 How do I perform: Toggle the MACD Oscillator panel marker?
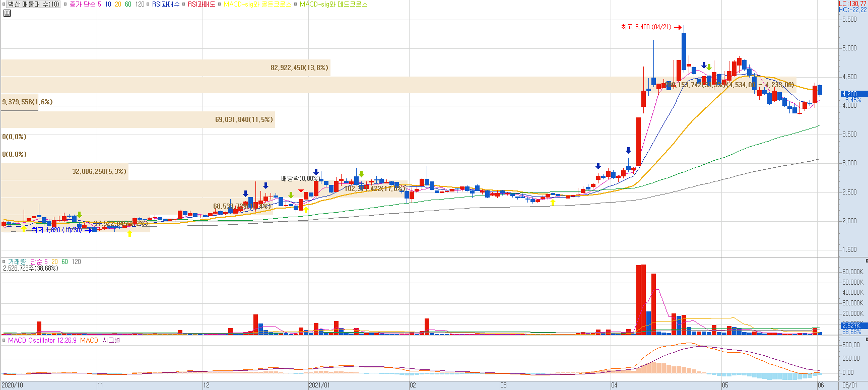tap(4, 340)
